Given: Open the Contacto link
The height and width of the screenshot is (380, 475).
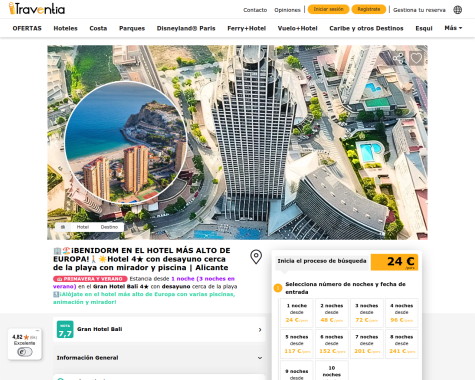Looking at the screenshot, I should [x=255, y=10].
